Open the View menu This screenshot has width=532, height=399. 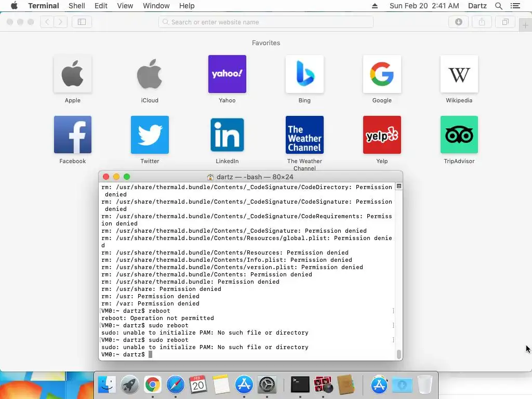(125, 6)
